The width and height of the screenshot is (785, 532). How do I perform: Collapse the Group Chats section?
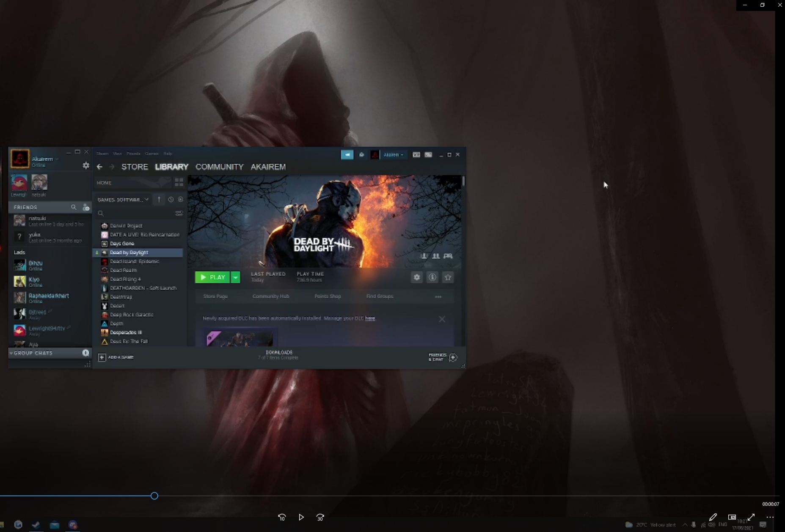(11, 353)
